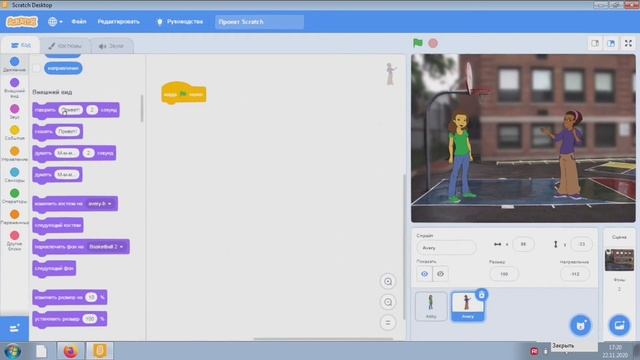Click the green flag hat block in workspace
This screenshot has height=360, width=640.
pos(184,93)
